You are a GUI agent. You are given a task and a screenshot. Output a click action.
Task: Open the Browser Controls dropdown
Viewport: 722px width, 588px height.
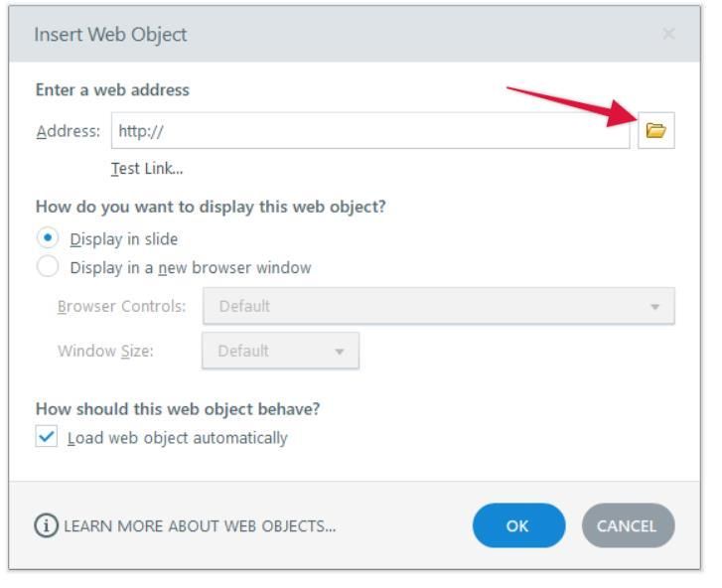(x=437, y=306)
